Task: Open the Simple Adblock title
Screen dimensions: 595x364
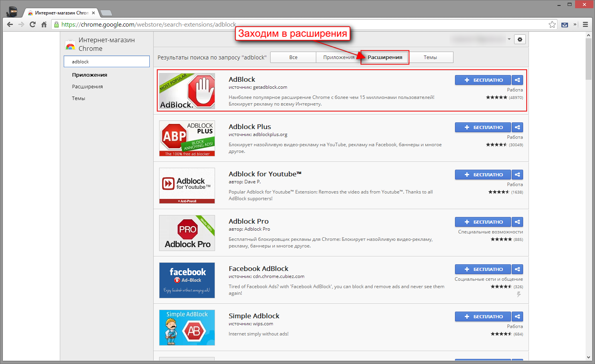Action: pos(254,316)
